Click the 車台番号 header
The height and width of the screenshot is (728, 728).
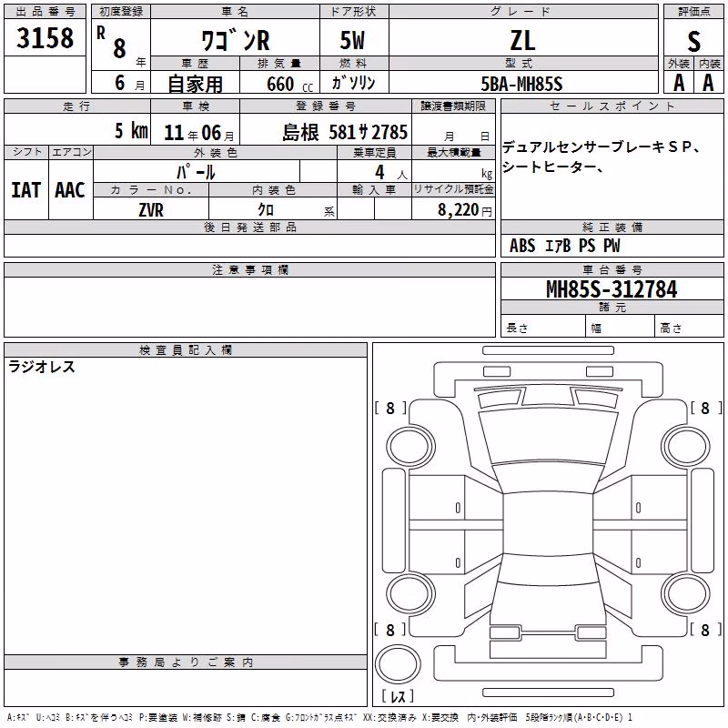click(612, 269)
